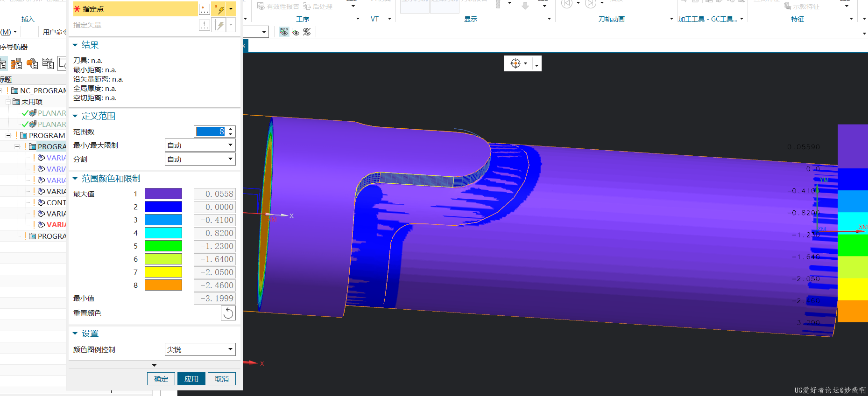Image resolution: width=868 pixels, height=396 pixels.
Task: Click the reset colors (重置颜色) icon
Action: [x=228, y=313]
